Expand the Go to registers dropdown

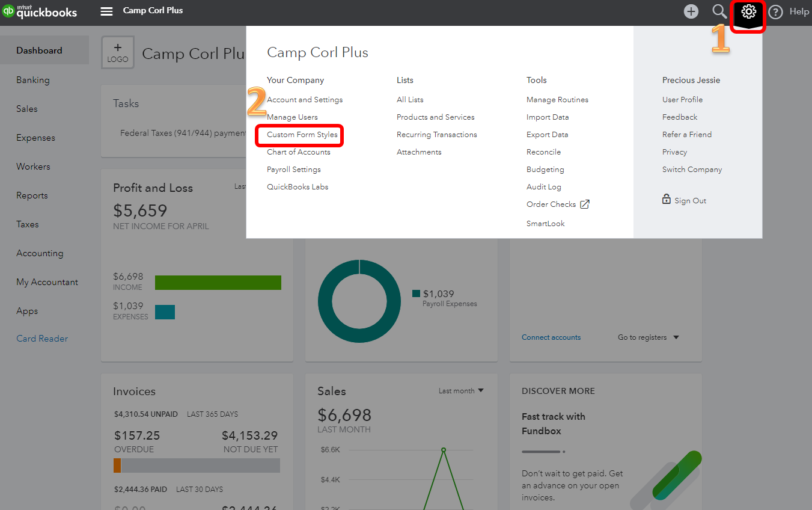click(x=676, y=337)
